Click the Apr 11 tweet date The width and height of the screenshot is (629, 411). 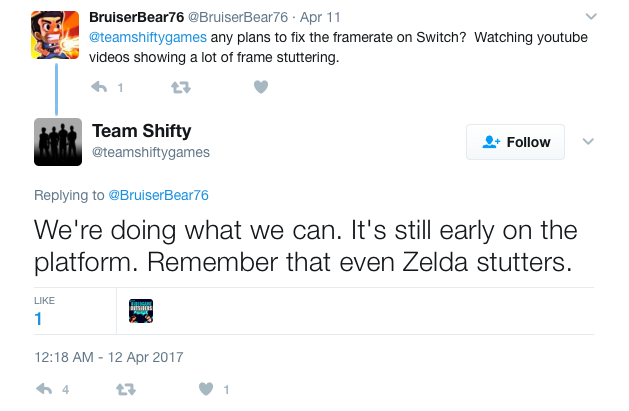(320, 17)
